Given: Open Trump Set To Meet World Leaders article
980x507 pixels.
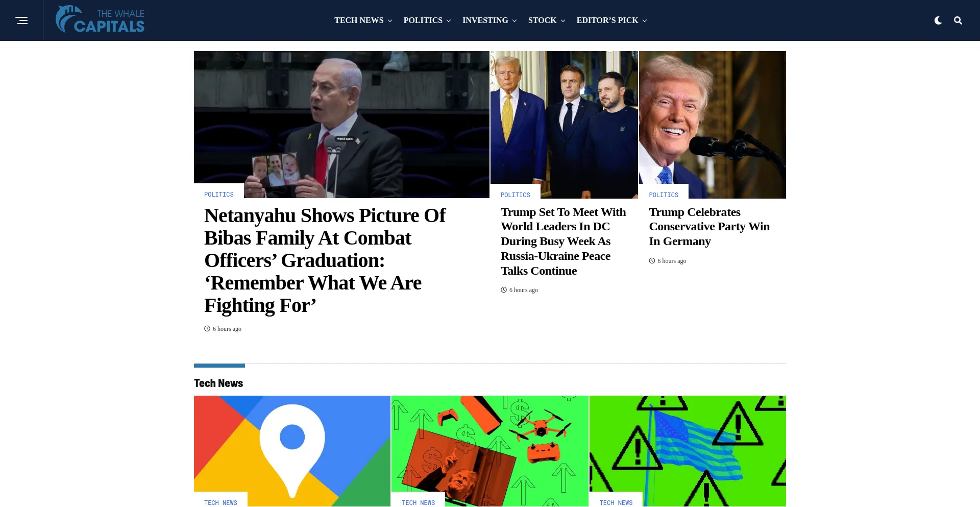Looking at the screenshot, I should coord(563,241).
